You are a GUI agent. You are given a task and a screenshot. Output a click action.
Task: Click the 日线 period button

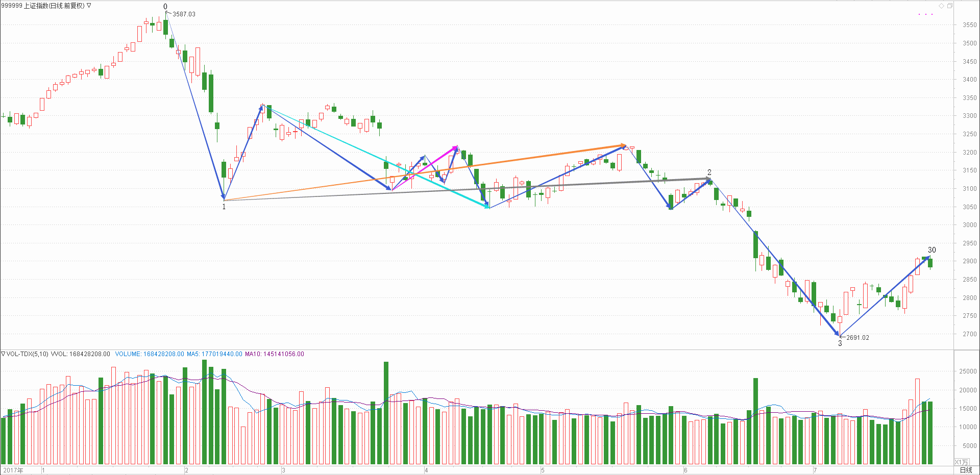pyautogui.click(x=966, y=470)
